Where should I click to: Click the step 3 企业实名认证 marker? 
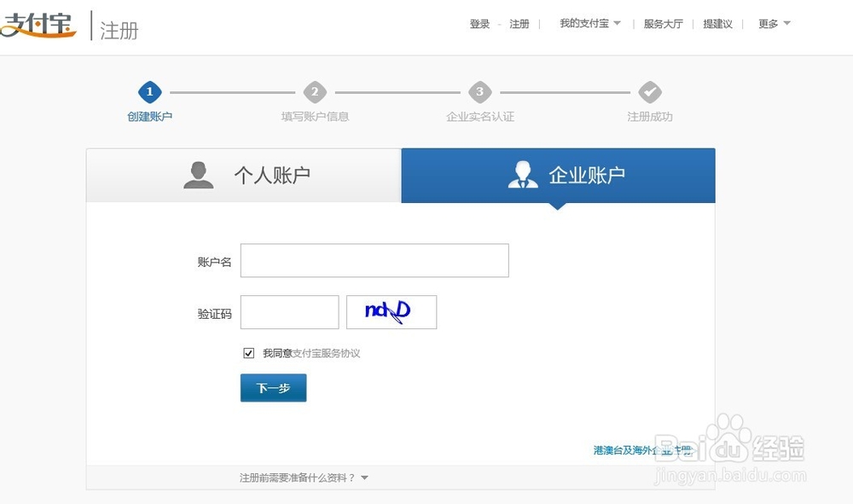coord(479,92)
